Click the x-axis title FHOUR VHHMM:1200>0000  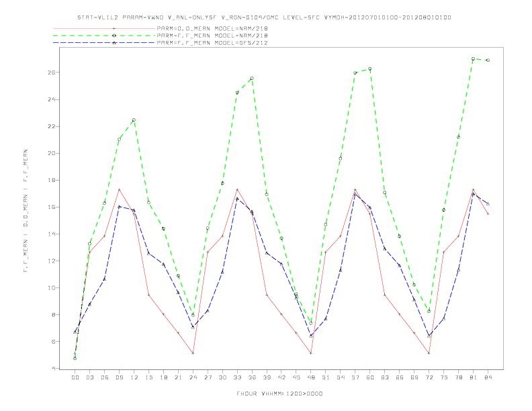[x=279, y=394]
